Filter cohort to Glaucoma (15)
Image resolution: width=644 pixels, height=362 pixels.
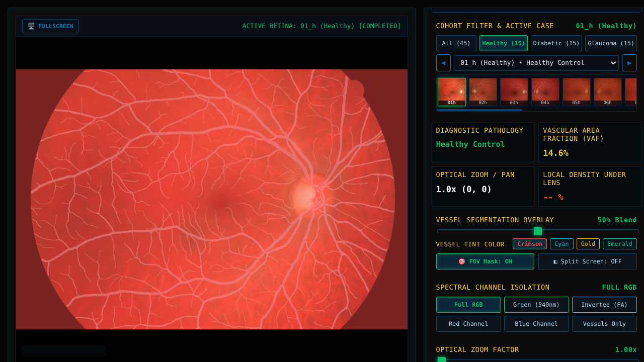point(611,43)
